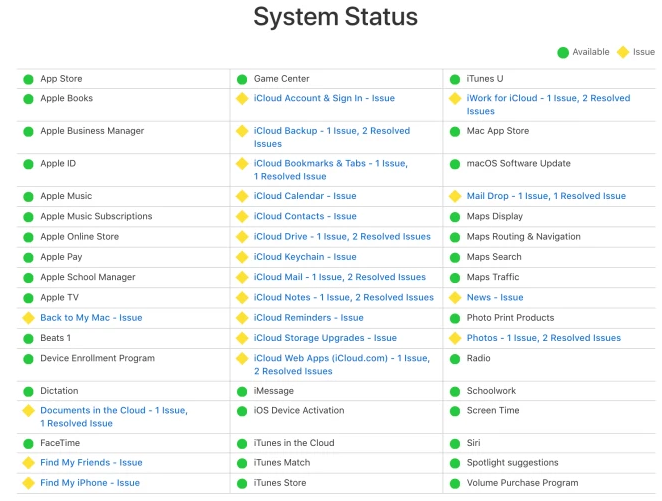The height and width of the screenshot is (501, 662).
Task: Select the Apple Music row text
Action: pyautogui.click(x=66, y=196)
